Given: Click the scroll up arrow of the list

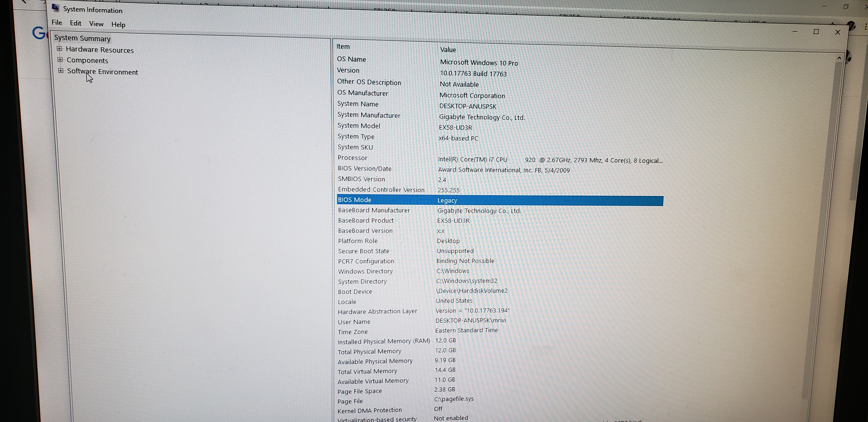Looking at the screenshot, I should (x=839, y=58).
